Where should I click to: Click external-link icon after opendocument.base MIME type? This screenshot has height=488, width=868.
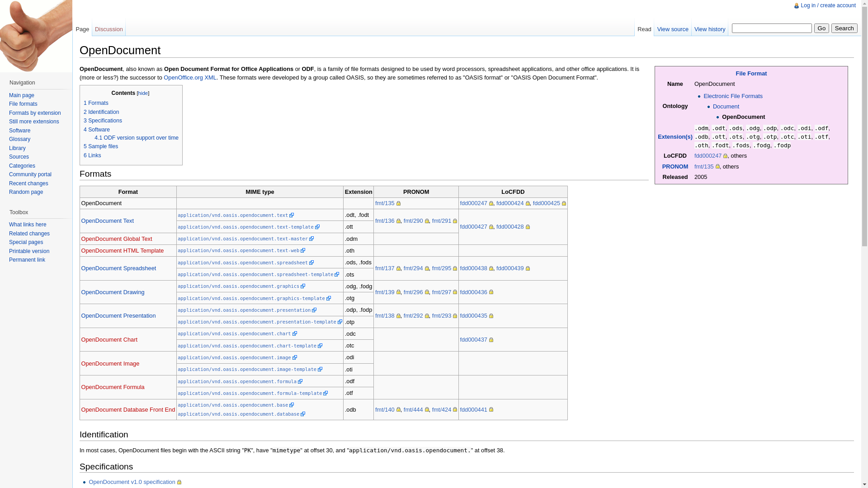click(292, 405)
